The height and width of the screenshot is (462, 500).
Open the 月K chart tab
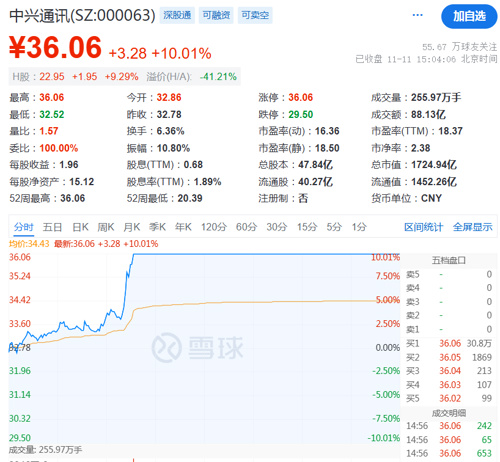(x=132, y=227)
